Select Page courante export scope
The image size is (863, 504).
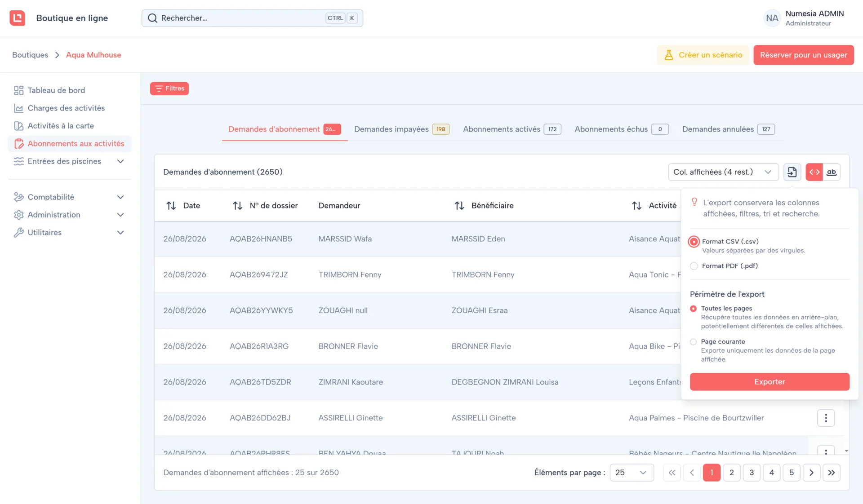[693, 342]
